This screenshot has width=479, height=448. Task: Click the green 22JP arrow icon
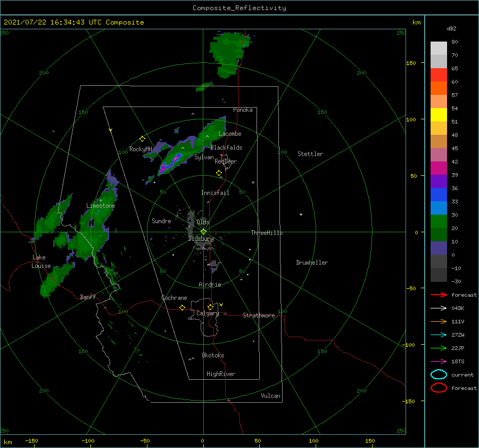(x=439, y=348)
